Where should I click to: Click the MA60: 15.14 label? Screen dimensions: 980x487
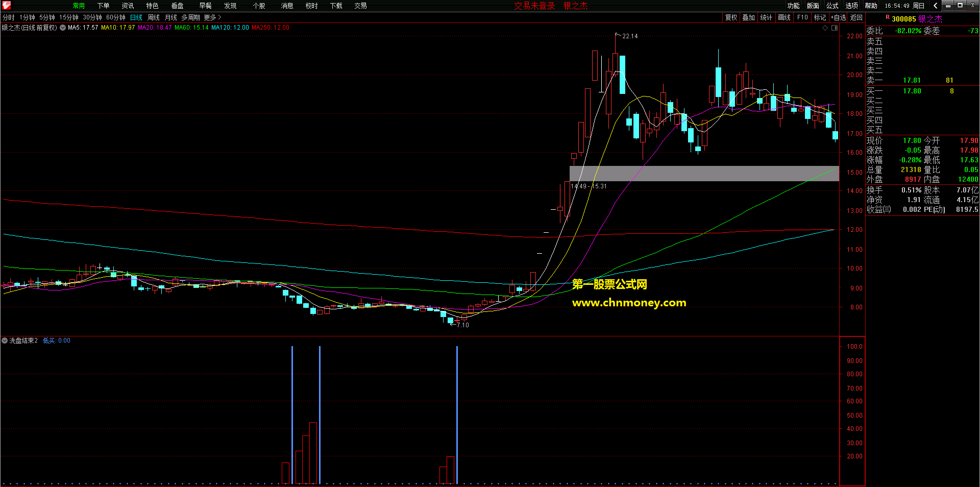coord(191,28)
